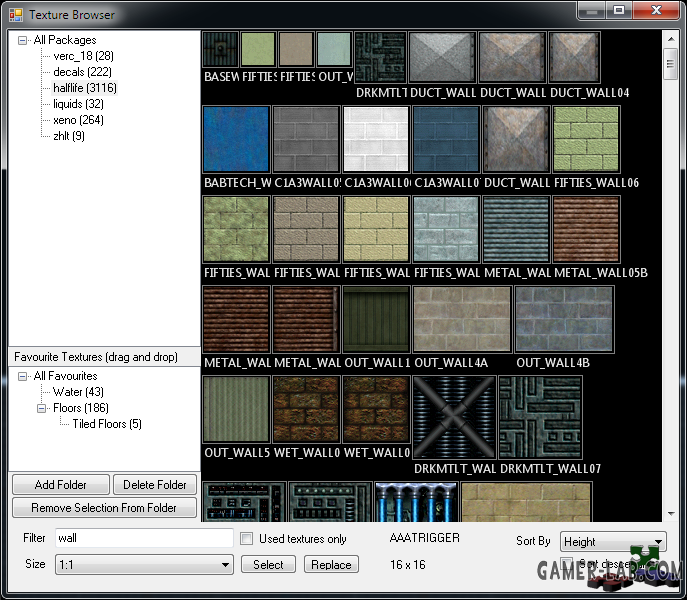Click the Delete Folder button
The image size is (687, 600).
pyautogui.click(x=155, y=485)
